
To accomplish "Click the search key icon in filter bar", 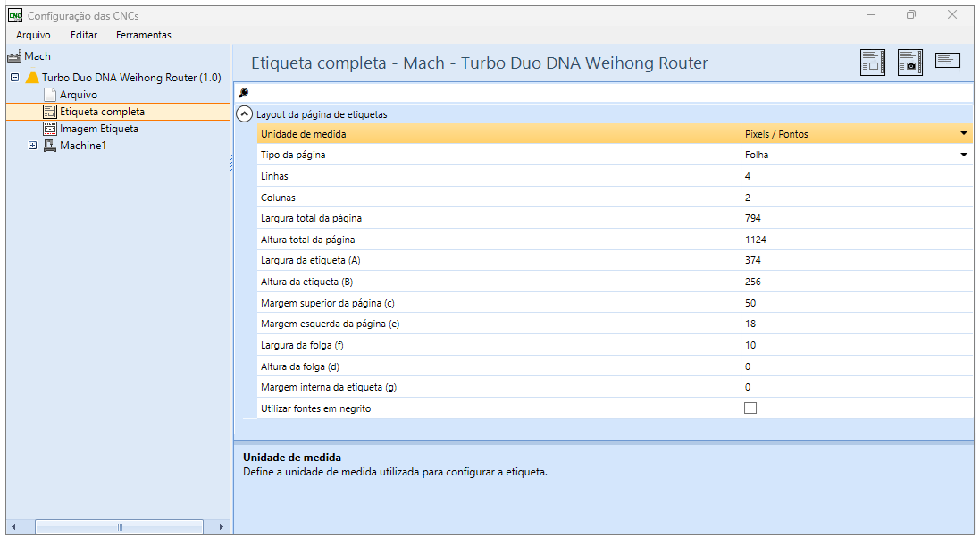I will (x=244, y=93).
